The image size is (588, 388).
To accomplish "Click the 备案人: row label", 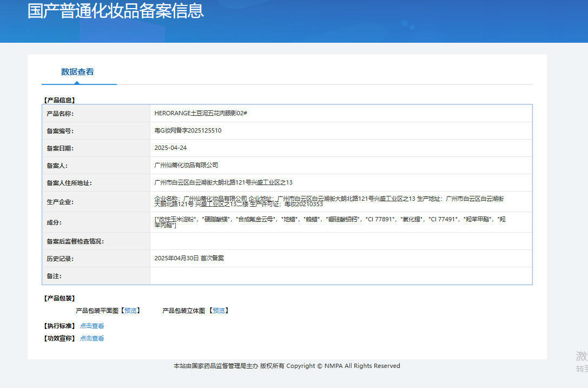I will [57, 166].
